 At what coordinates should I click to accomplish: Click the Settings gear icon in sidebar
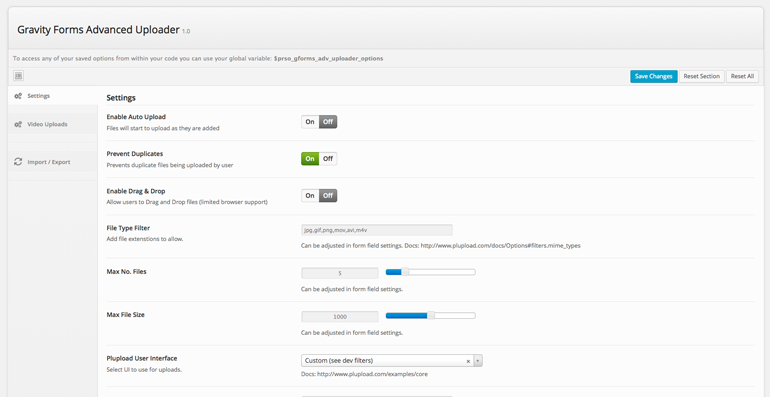pyautogui.click(x=18, y=96)
